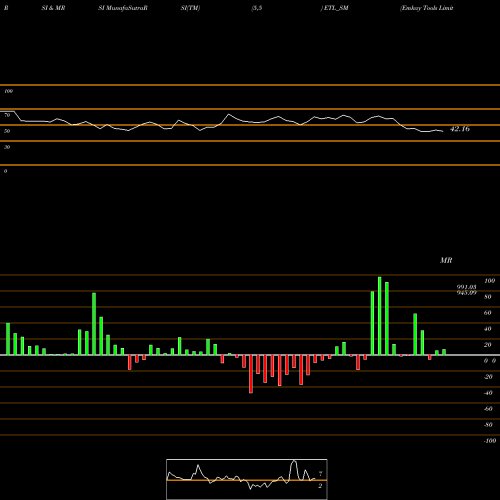The image size is (500, 500).
Task: Click the MR axis label -60
Action: [x=488, y=409]
